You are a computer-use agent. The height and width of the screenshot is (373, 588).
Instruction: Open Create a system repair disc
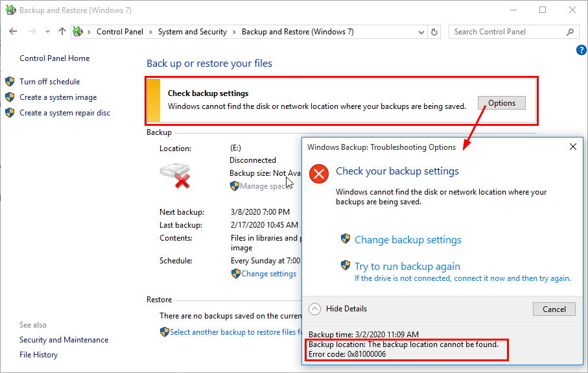pyautogui.click(x=65, y=113)
